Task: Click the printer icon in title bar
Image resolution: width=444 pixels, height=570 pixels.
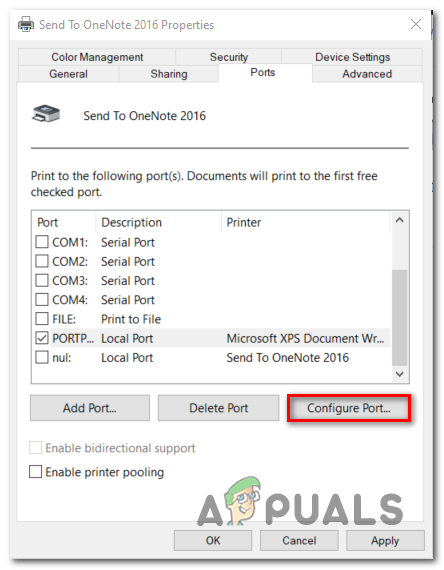Action: pyautogui.click(x=26, y=25)
